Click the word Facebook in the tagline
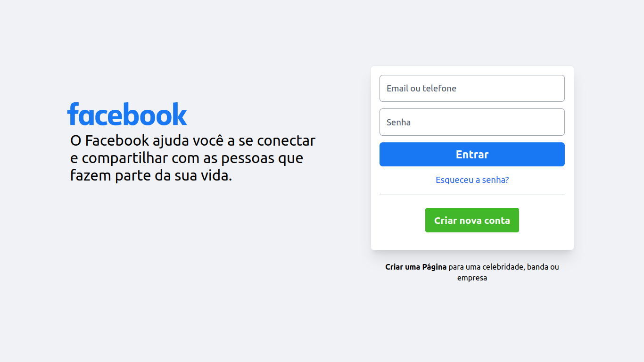This screenshot has width=644, height=362. tap(117, 140)
